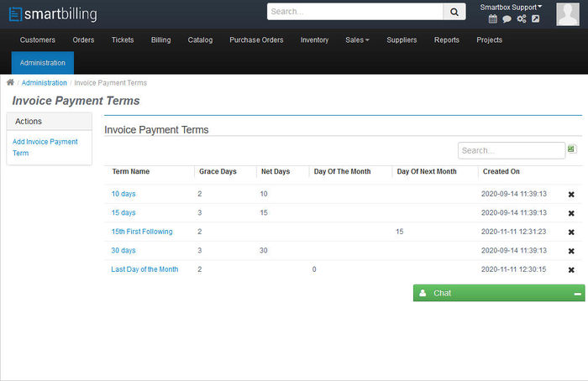Click the home icon in breadcrumb
This screenshot has width=588, height=381.
10,82
